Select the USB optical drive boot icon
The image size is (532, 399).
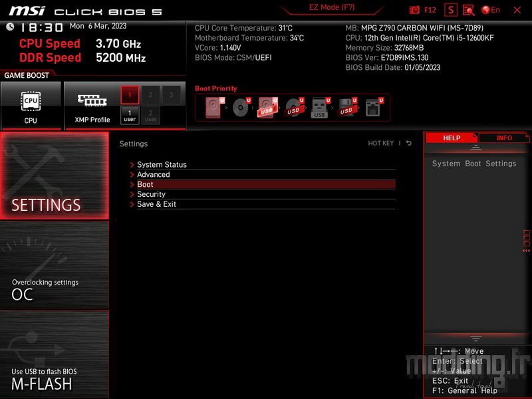[294, 108]
